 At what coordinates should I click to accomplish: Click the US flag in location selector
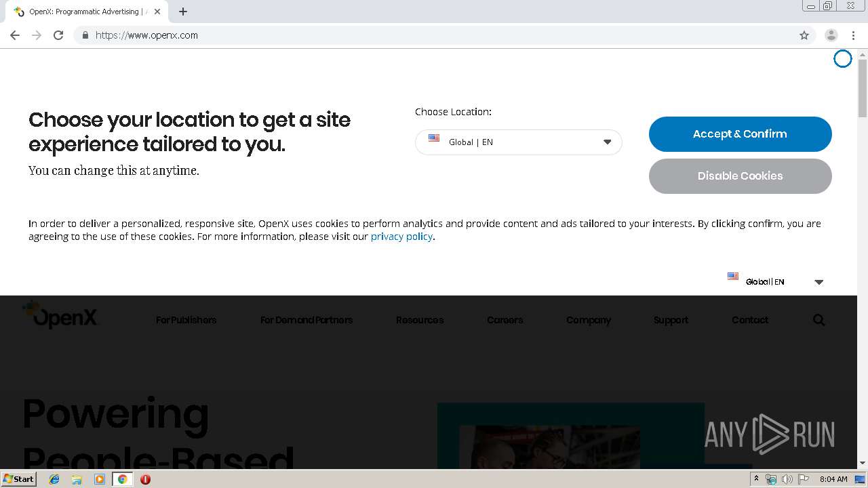click(434, 138)
